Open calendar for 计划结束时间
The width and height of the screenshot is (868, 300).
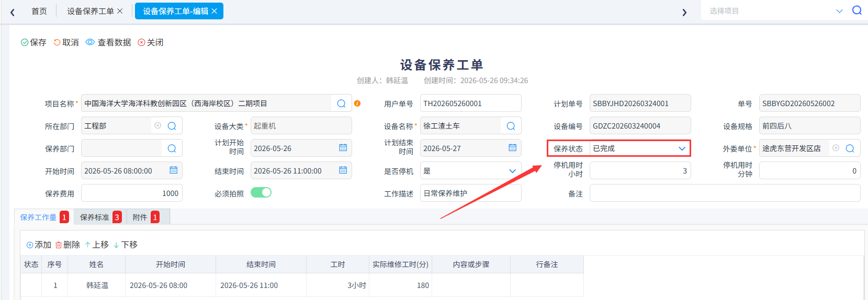coord(512,148)
